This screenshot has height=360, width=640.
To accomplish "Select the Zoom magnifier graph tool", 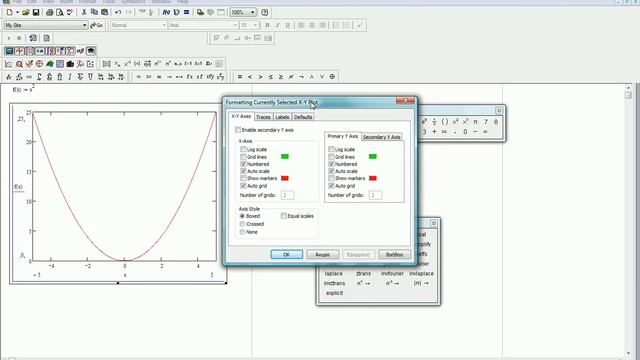I will click(19, 64).
